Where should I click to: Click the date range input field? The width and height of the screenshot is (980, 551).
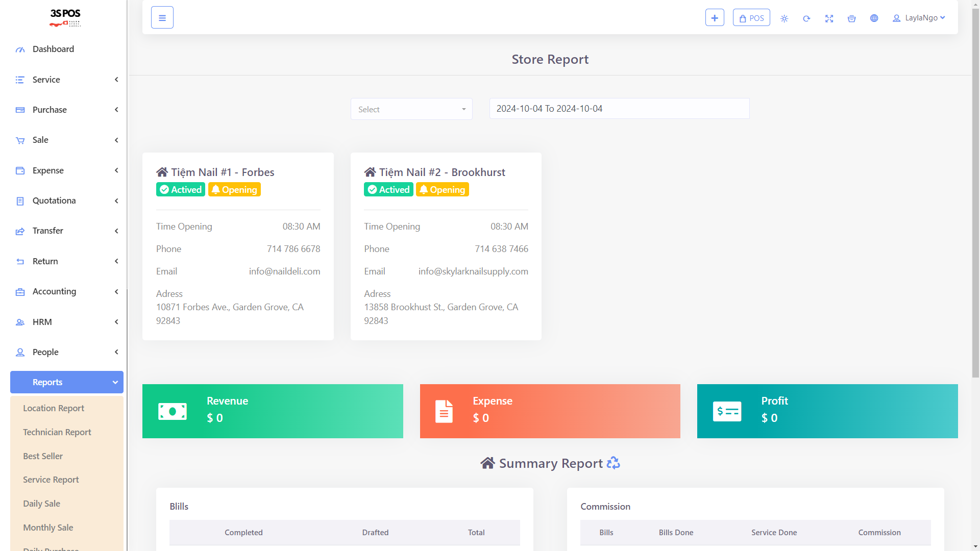click(619, 109)
